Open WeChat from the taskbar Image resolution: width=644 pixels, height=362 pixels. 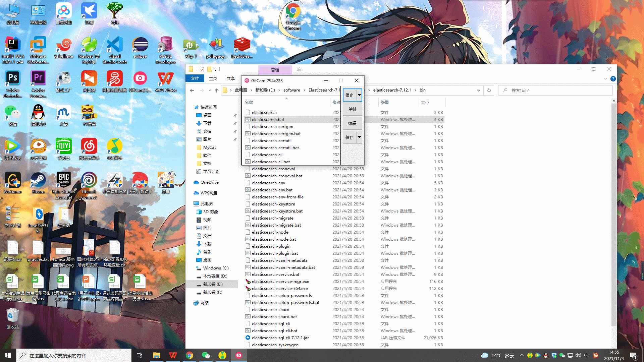(206, 355)
